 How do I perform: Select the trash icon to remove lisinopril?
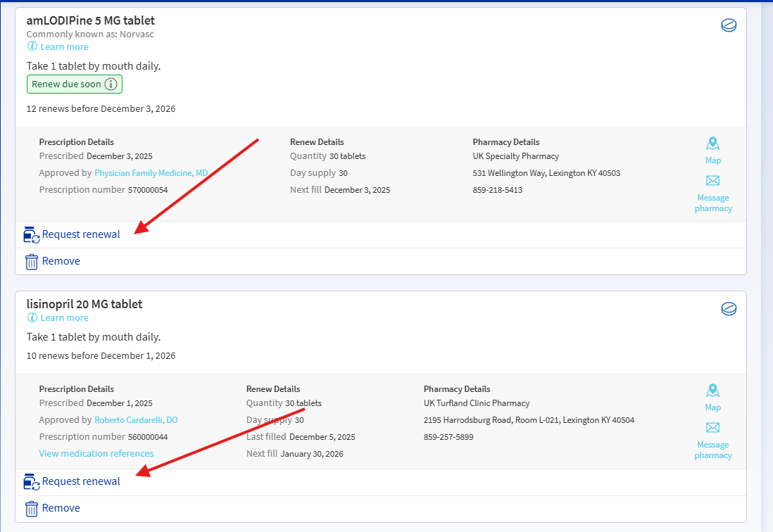31,508
